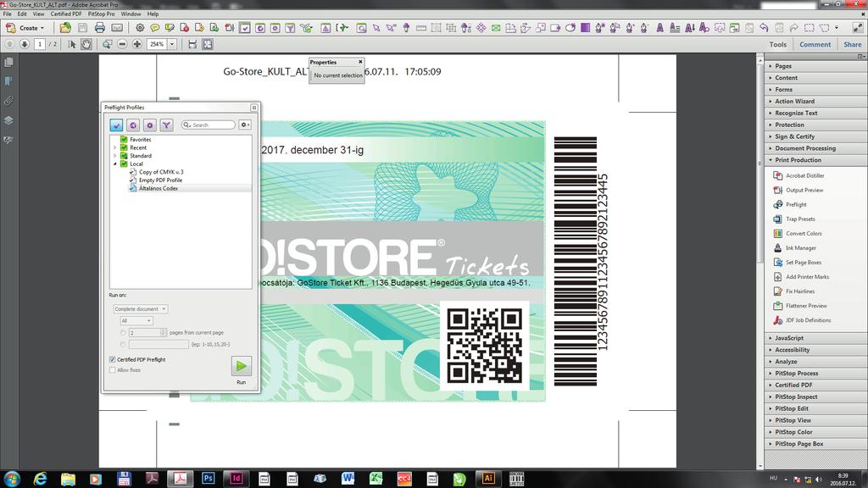
Task: Open the PitStop Pro menu
Action: tap(102, 14)
